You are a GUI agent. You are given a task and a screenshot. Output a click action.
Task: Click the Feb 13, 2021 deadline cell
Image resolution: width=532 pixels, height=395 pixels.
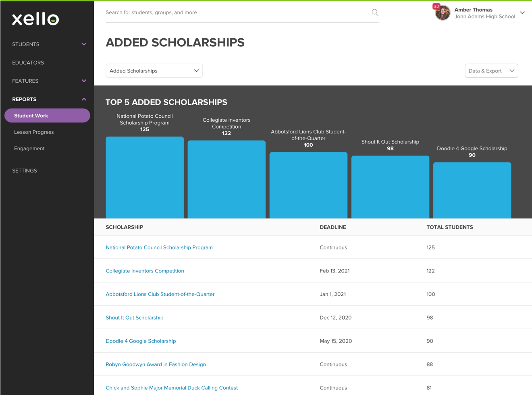[335, 271]
